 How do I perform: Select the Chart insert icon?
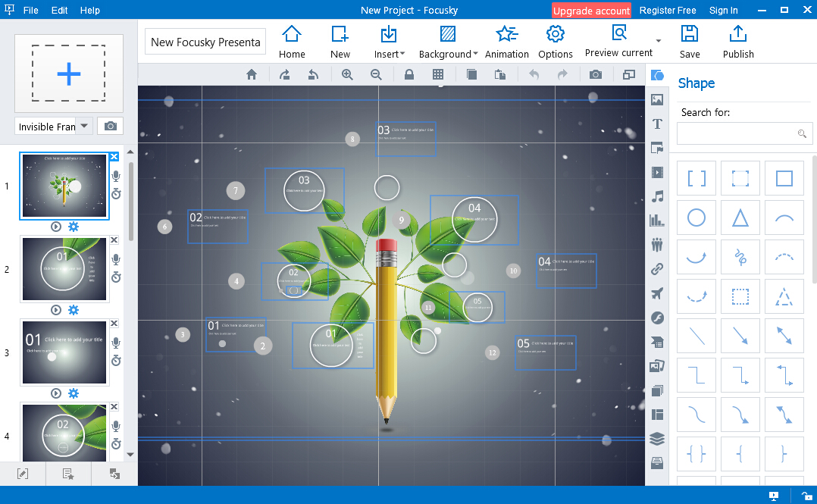tap(657, 221)
